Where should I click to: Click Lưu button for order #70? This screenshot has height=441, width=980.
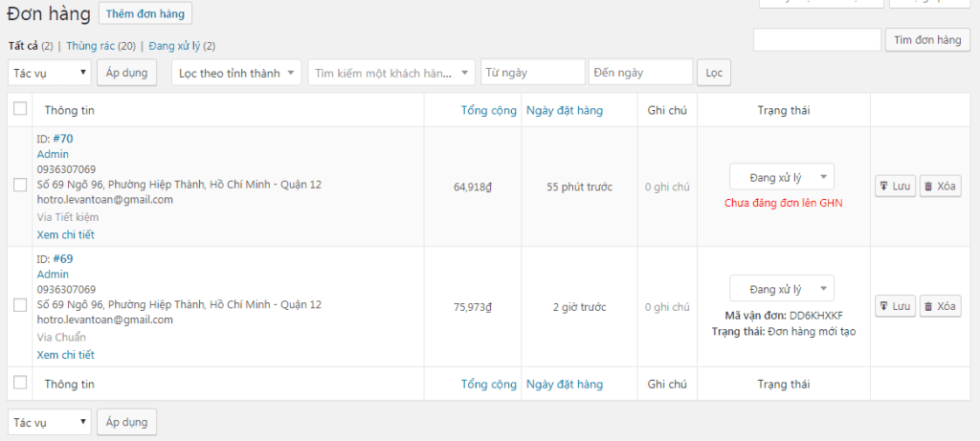tap(895, 187)
